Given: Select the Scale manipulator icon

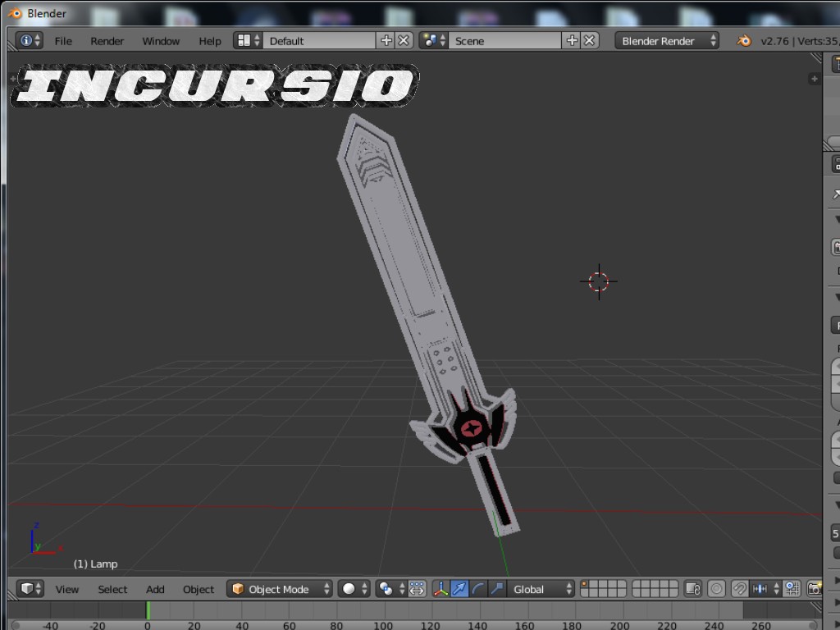Looking at the screenshot, I should tap(497, 588).
